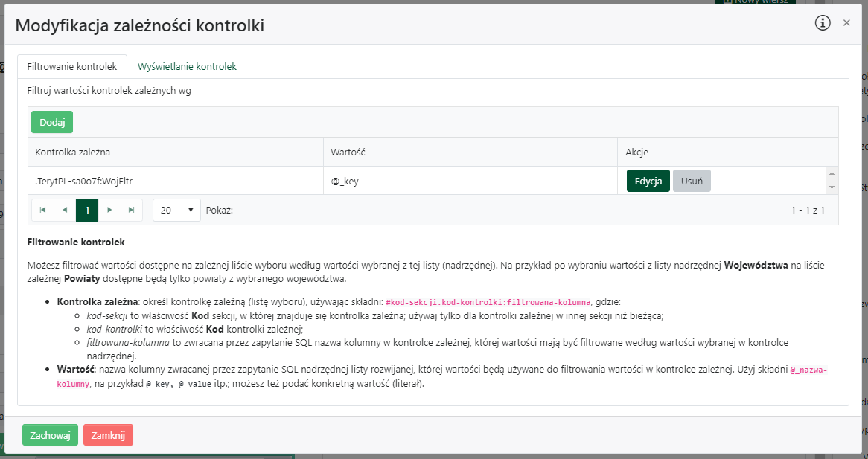Select the .TerytPL-sa0o7f:WojFltr cell
This screenshot has width=868, height=459.
click(x=176, y=181)
